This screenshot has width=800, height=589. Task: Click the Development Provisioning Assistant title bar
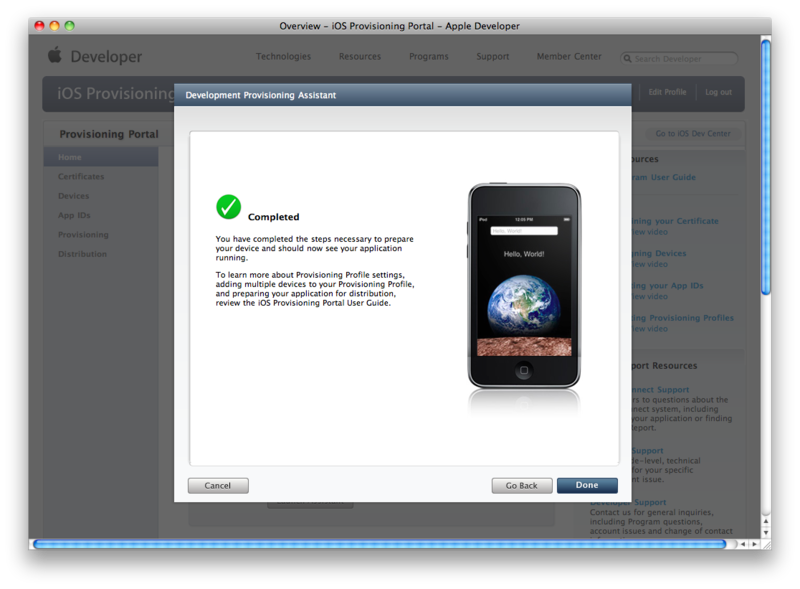pos(403,95)
